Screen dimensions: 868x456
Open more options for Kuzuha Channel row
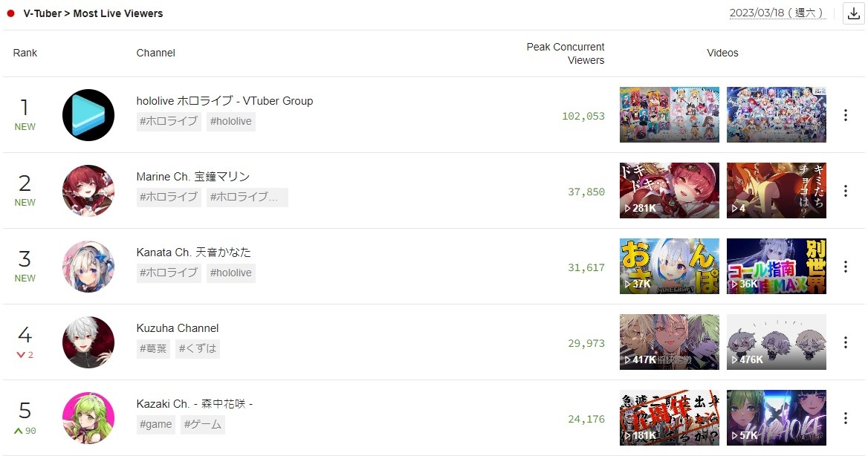pyautogui.click(x=845, y=342)
